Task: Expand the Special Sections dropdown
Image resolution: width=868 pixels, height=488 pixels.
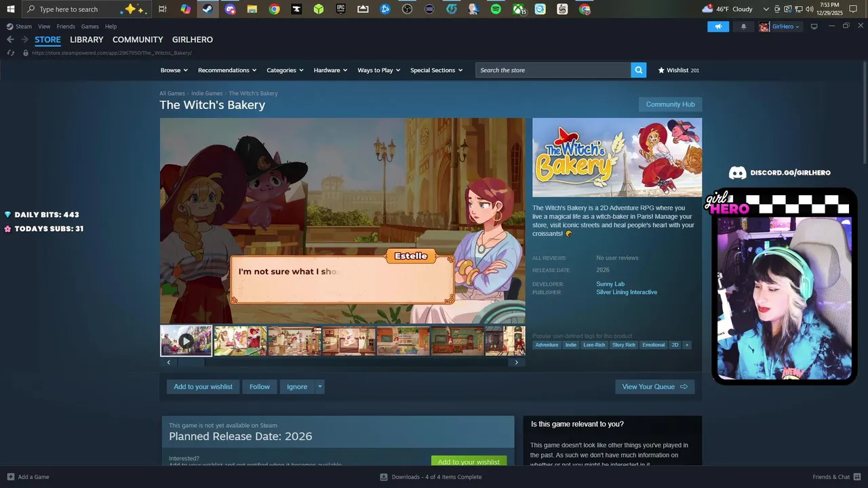Action: click(x=436, y=70)
